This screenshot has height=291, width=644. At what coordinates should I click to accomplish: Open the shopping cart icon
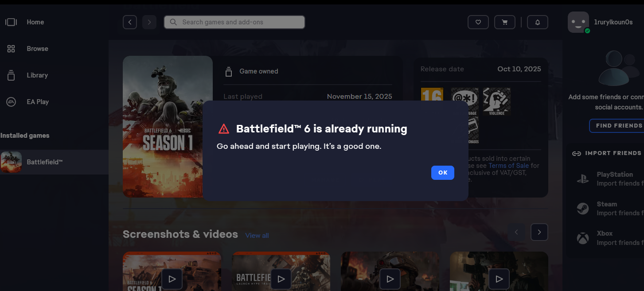point(504,22)
